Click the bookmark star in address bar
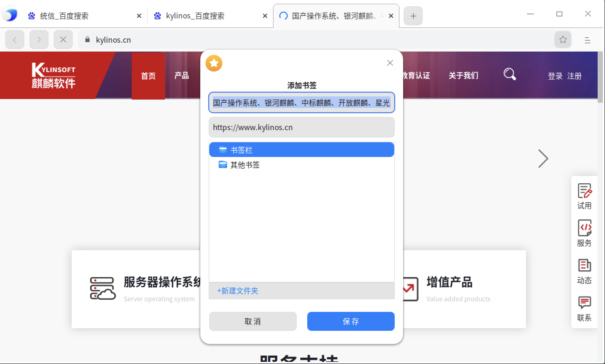The height and width of the screenshot is (364, 605). pos(563,40)
